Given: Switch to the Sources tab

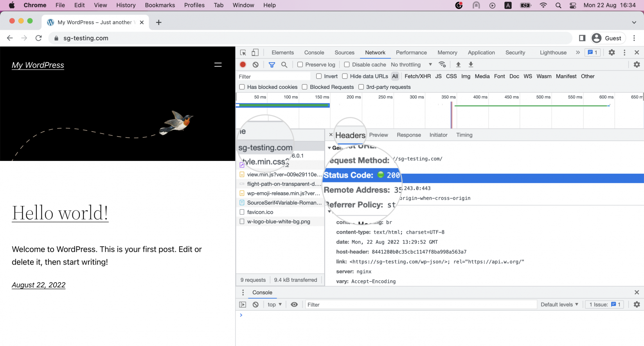Looking at the screenshot, I should (x=344, y=52).
